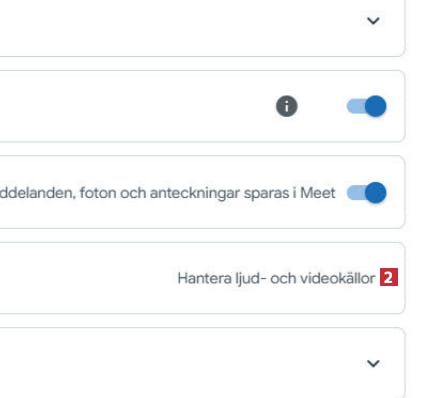This screenshot has height=398, width=421.
Task: Click the topmost collapsed settings card
Action: [202, 28]
